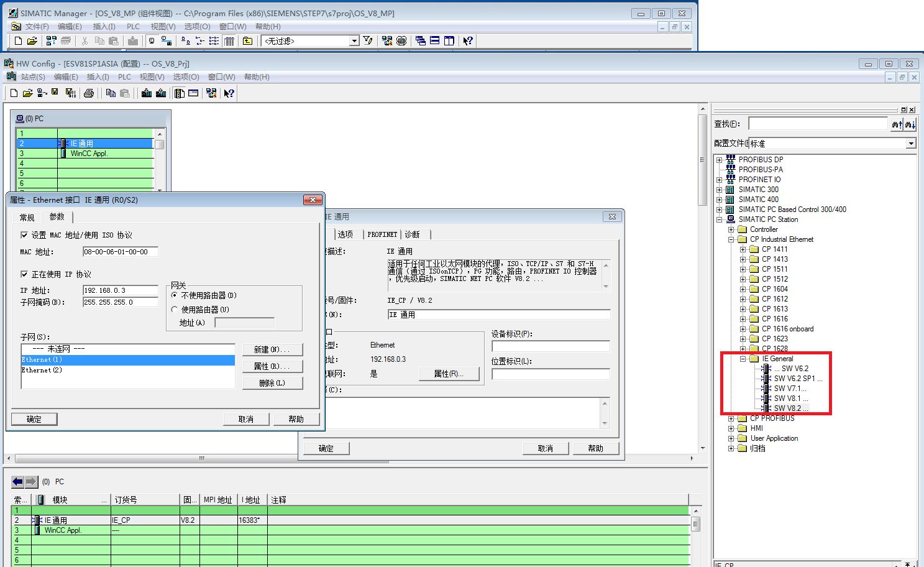Collapse IE General folder

pos(743,359)
